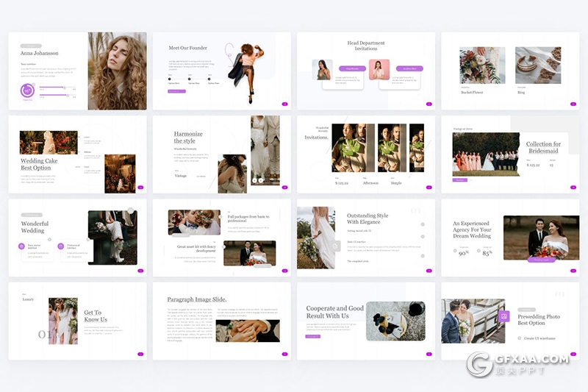This screenshot has height=392, width=588.
Task: Click second purple square icon on Wonderful Wedding slide
Action: tap(62, 246)
